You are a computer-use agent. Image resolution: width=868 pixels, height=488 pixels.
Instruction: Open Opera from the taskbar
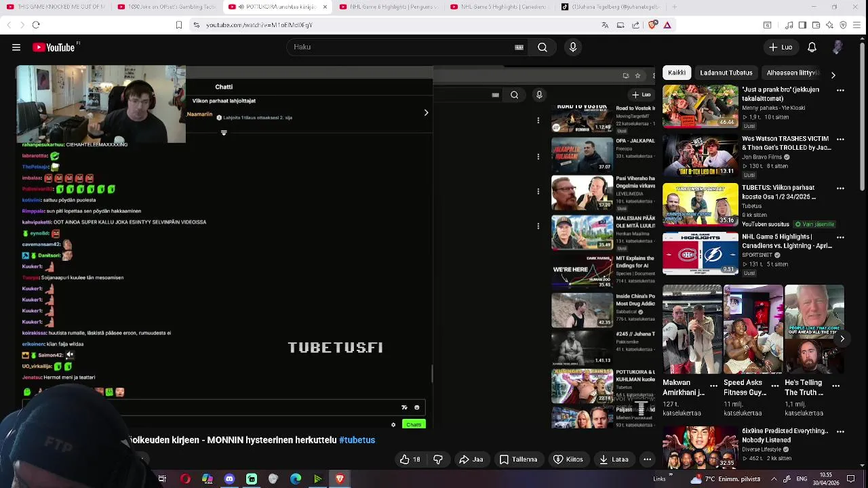(x=185, y=479)
